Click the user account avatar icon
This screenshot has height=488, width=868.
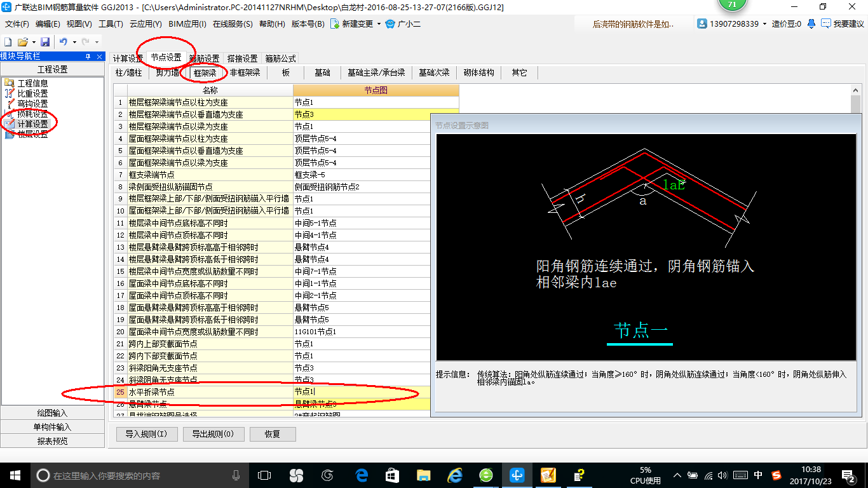pos(702,24)
